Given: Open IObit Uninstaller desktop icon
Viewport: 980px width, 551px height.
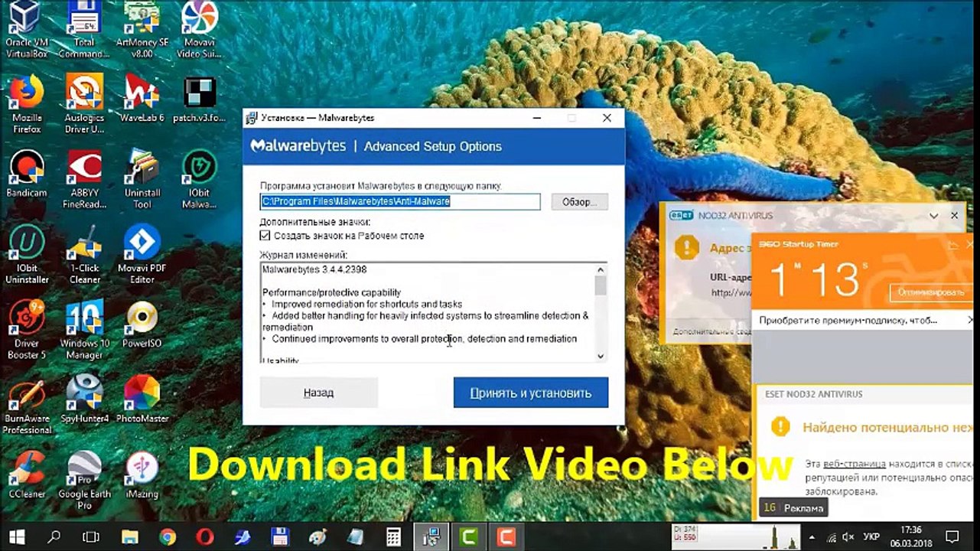Looking at the screenshot, I should coord(27,254).
